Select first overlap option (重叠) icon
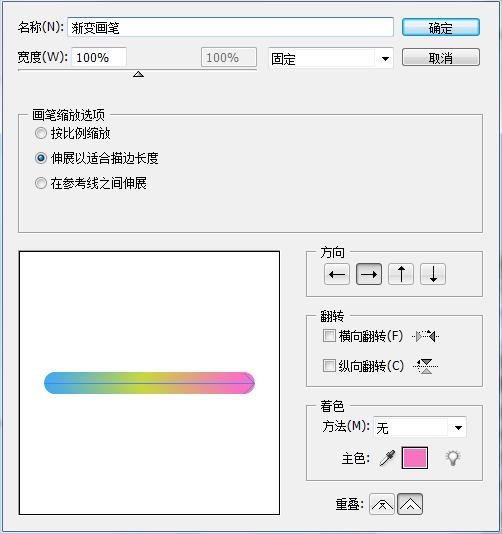 pyautogui.click(x=382, y=504)
